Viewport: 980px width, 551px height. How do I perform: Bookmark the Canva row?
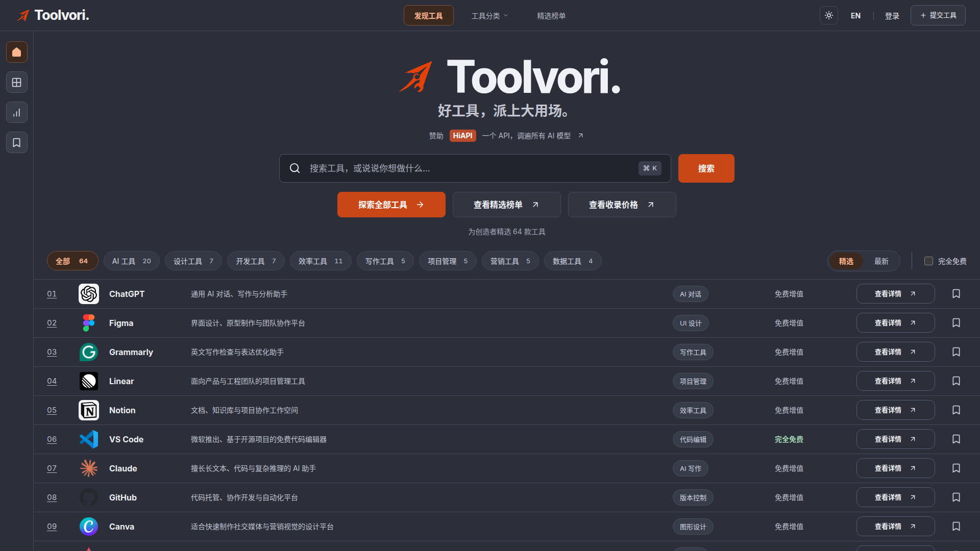tap(957, 527)
